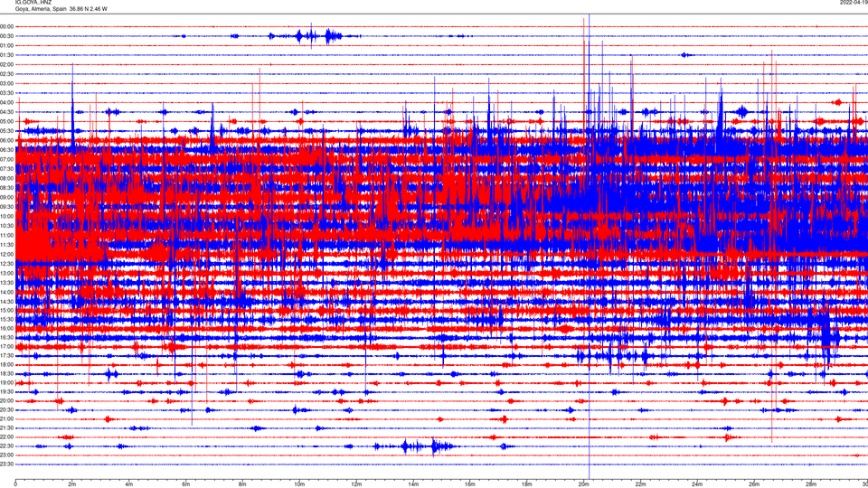The image size is (868, 488).
Task: Click the 20:00 hour label
Action: pos(6,401)
